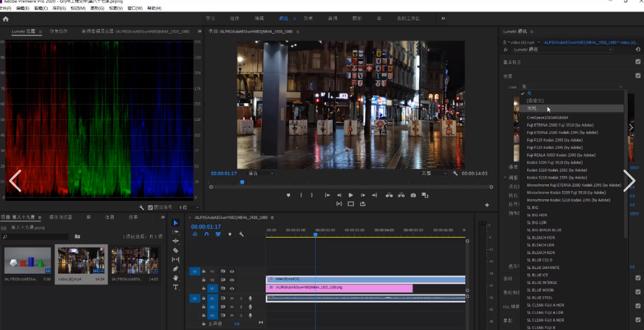This screenshot has height=330, width=644.
Task: Select the Pen tool
Action: (x=175, y=268)
